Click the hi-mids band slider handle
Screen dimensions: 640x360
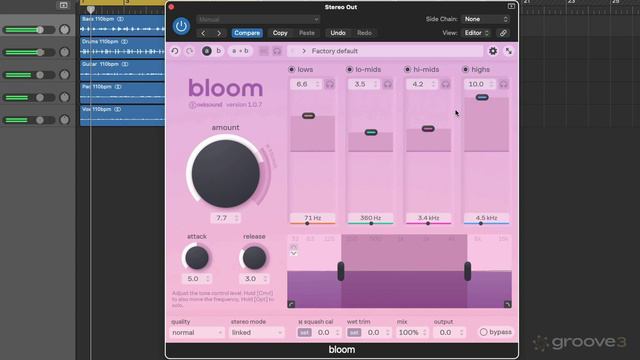tap(428, 129)
